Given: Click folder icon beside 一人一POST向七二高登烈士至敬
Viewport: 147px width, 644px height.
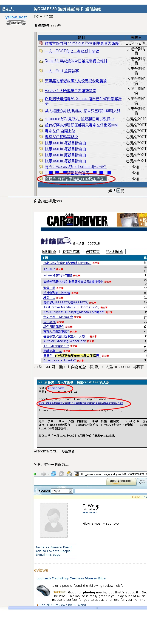Looking at the screenshot, I should [x=41, y=51].
